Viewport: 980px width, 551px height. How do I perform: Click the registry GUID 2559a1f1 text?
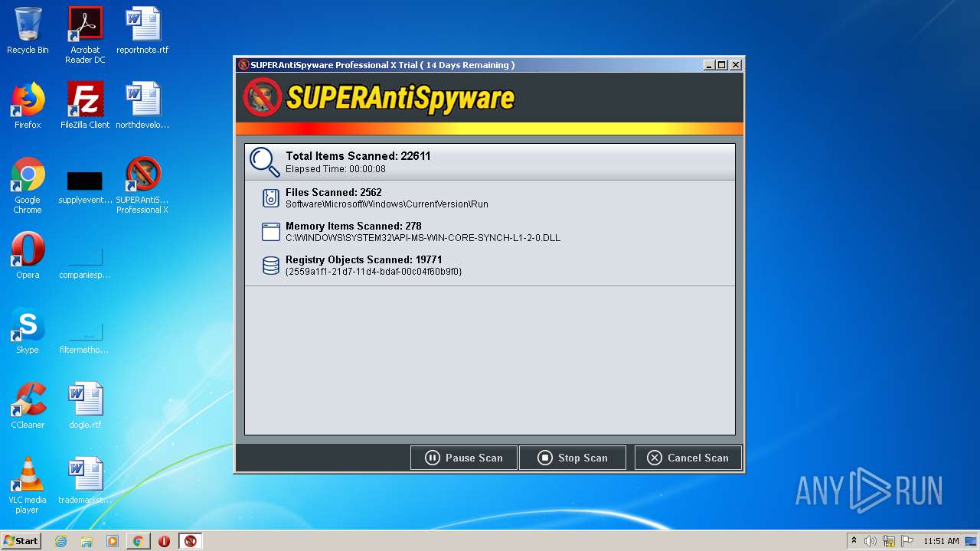coord(374,272)
